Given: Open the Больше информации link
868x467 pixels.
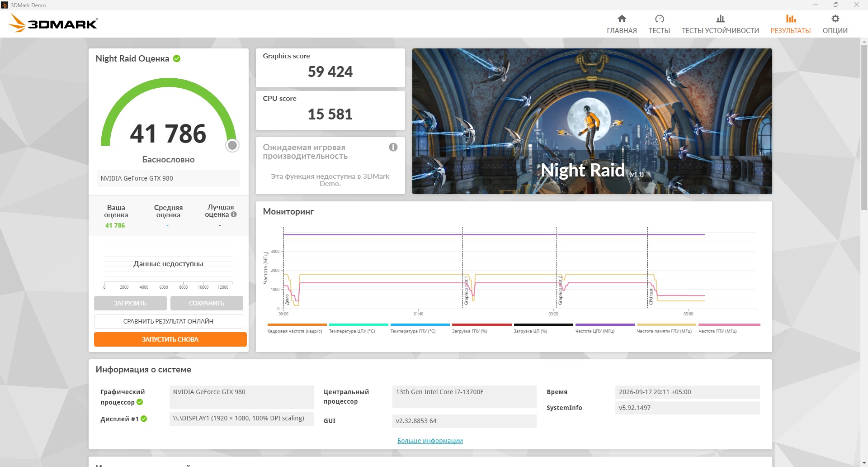Looking at the screenshot, I should point(430,441).
